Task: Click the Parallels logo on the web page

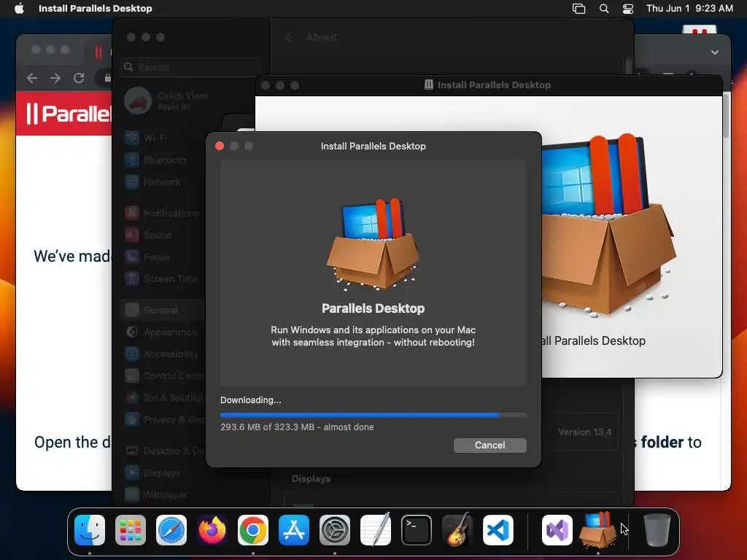Action: 68,114
